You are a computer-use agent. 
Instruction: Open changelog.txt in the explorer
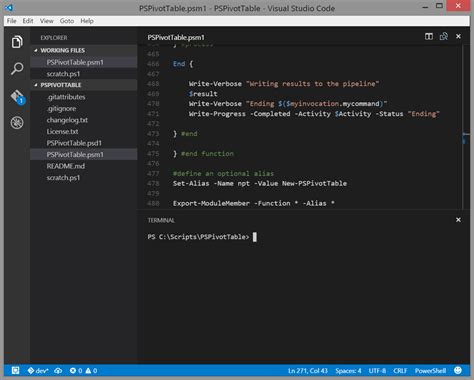[x=84, y=120]
